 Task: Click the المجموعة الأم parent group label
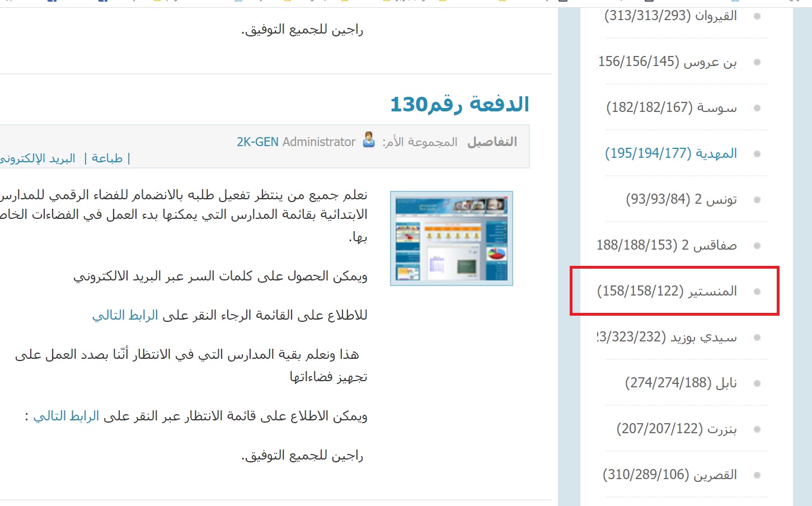[x=420, y=142]
